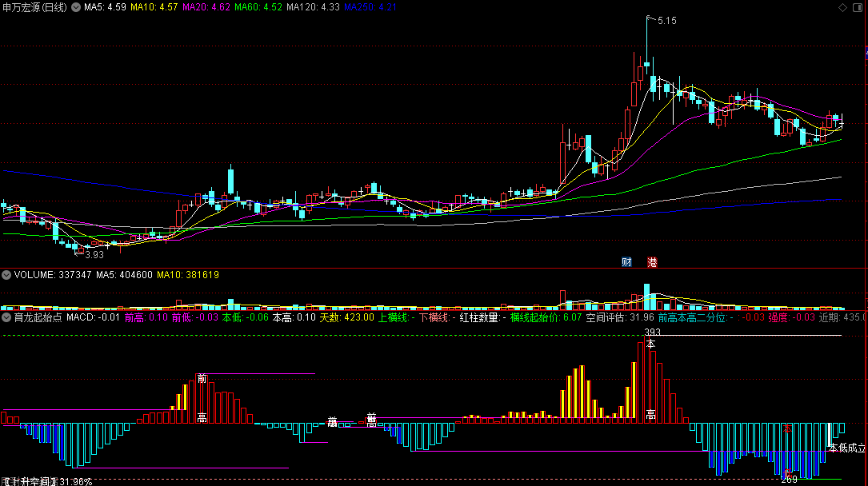Screen dimensions: 868x486
Task: Click the 393 peak label in MACD pane
Action: [652, 333]
